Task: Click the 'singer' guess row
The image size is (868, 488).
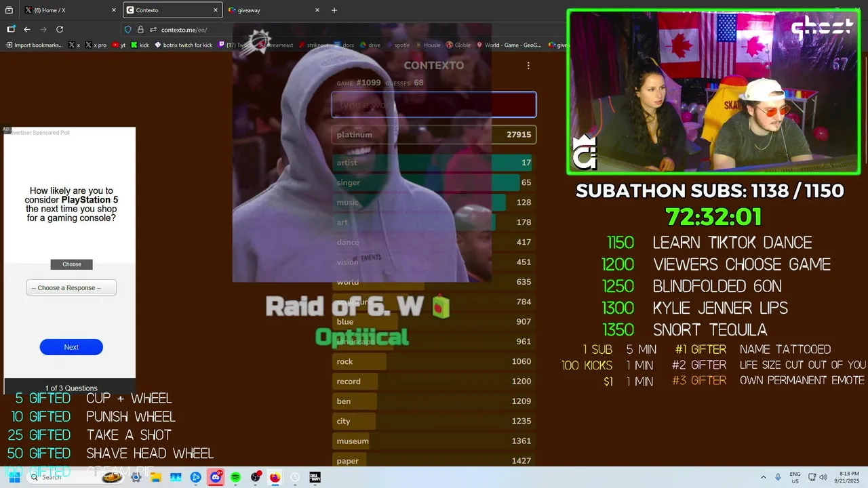Action: [434, 182]
